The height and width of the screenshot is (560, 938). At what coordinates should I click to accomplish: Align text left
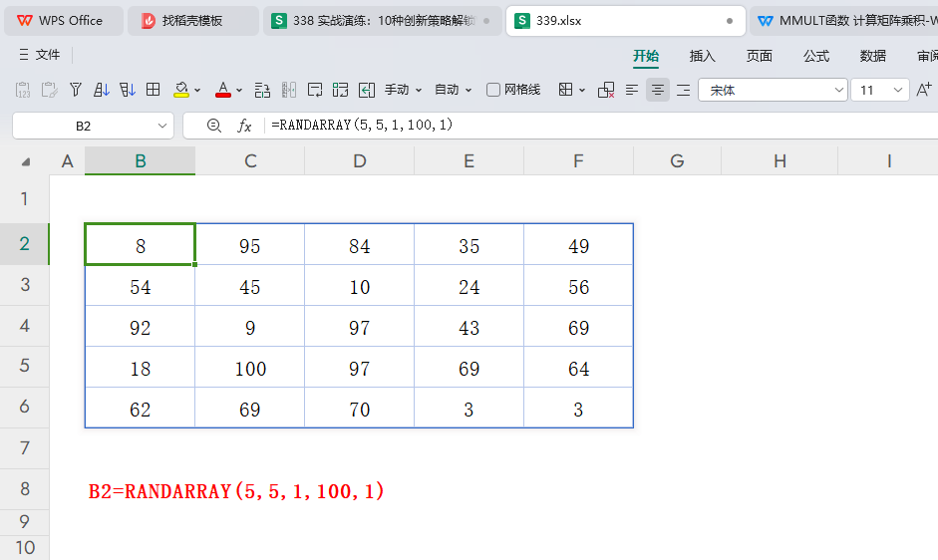coord(632,90)
